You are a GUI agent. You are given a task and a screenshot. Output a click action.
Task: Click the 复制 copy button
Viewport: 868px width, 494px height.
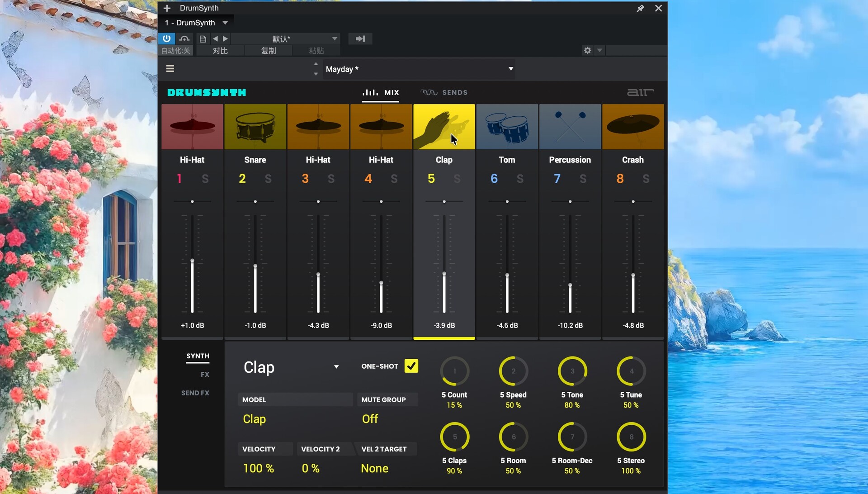[268, 51]
